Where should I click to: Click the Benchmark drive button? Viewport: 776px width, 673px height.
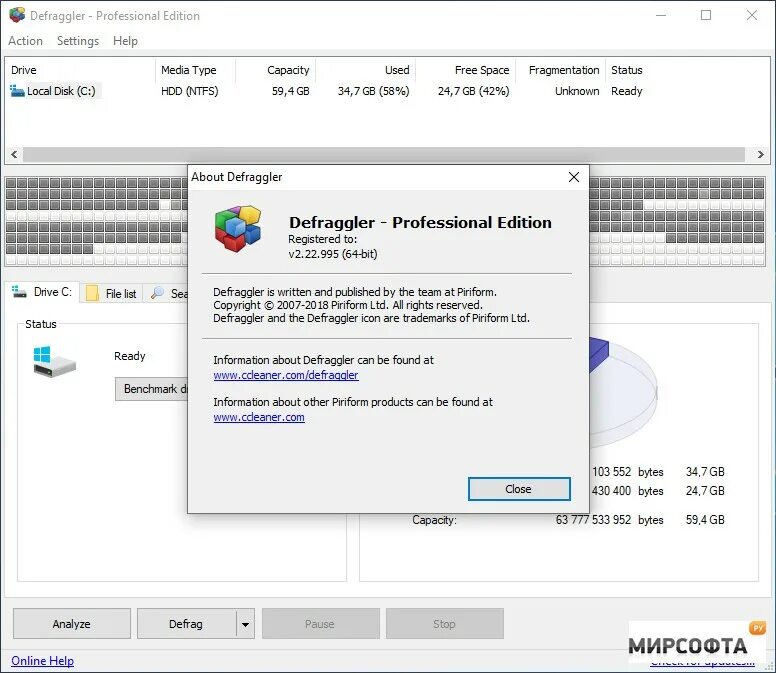(x=151, y=389)
